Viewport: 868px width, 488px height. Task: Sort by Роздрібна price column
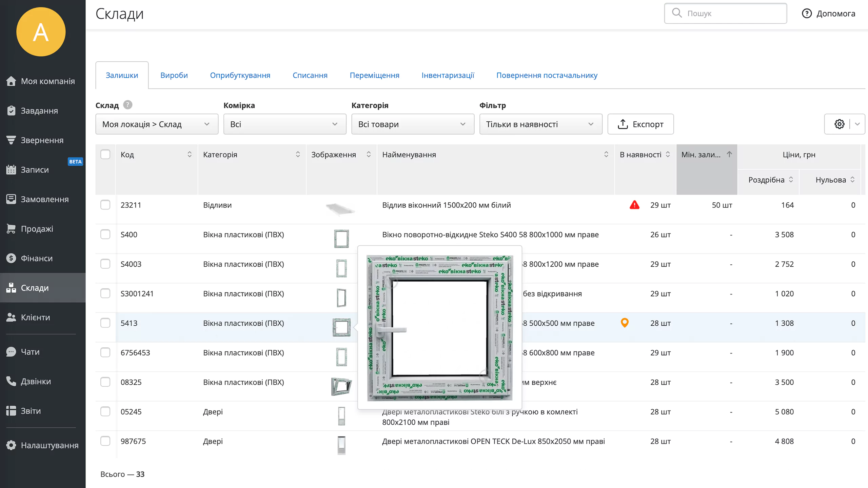(791, 180)
